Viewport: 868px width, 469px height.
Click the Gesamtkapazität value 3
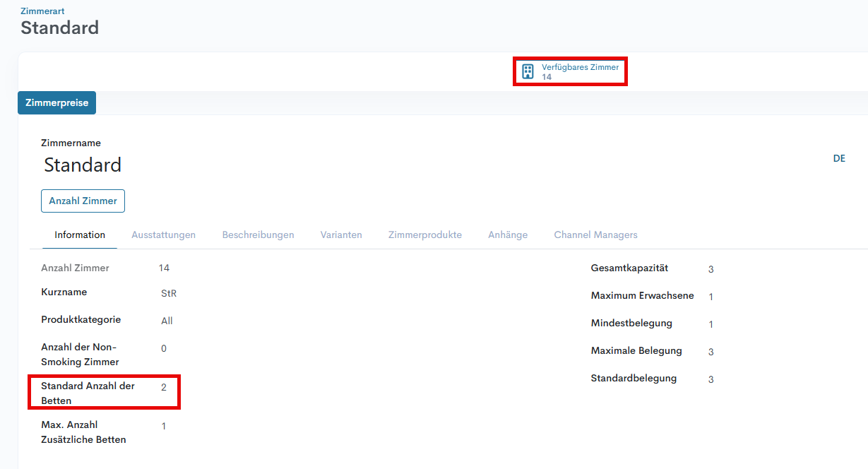tap(711, 269)
